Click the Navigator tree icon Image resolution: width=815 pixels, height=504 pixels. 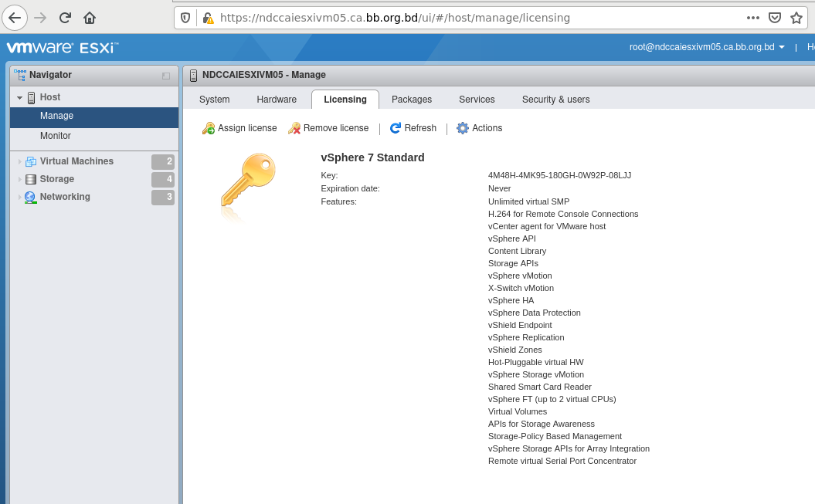point(20,75)
